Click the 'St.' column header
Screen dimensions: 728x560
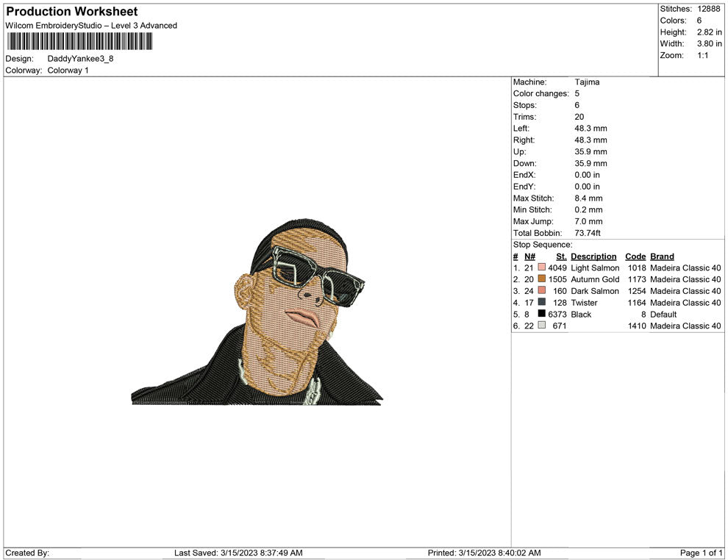tap(561, 256)
